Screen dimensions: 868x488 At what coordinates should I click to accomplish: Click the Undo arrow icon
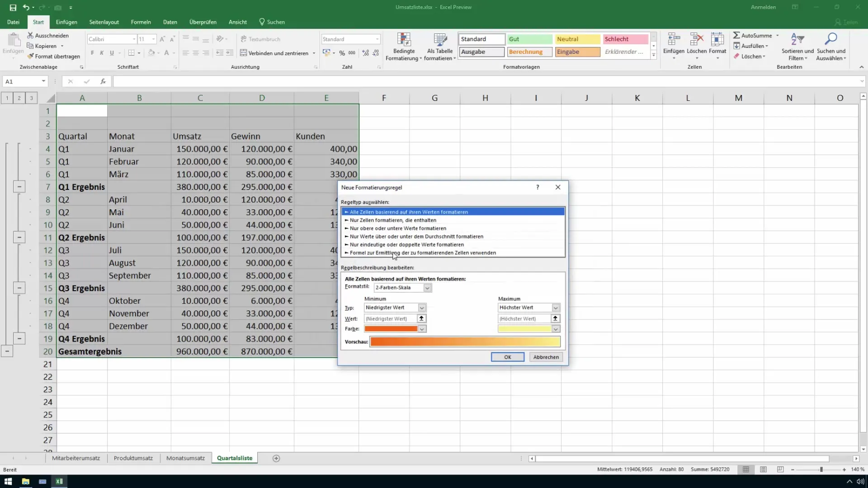tap(26, 8)
